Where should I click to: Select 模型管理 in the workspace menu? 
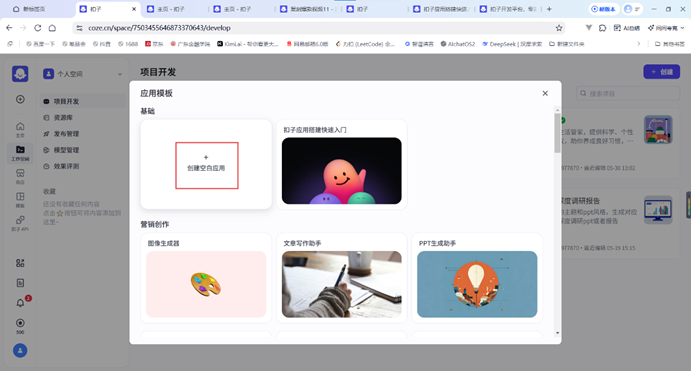(x=83, y=150)
